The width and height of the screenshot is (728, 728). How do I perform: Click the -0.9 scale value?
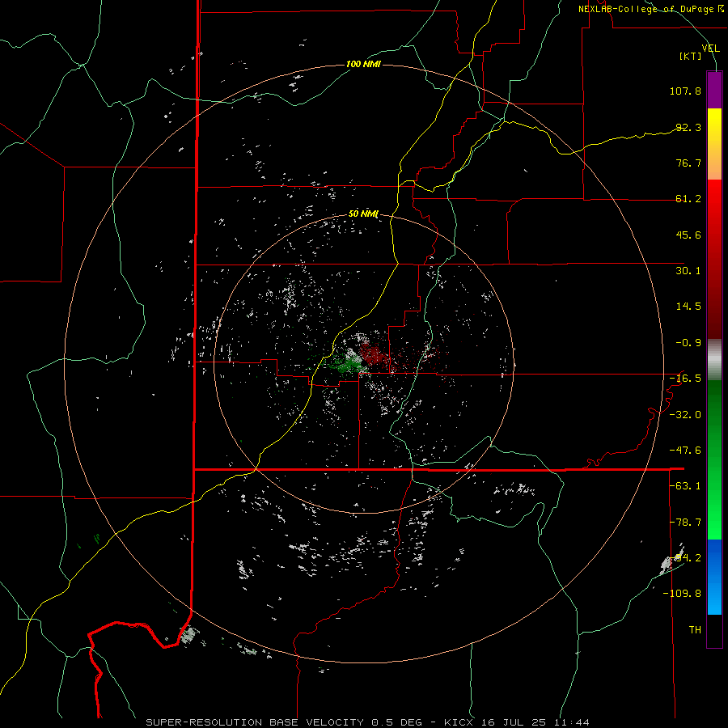tap(688, 343)
